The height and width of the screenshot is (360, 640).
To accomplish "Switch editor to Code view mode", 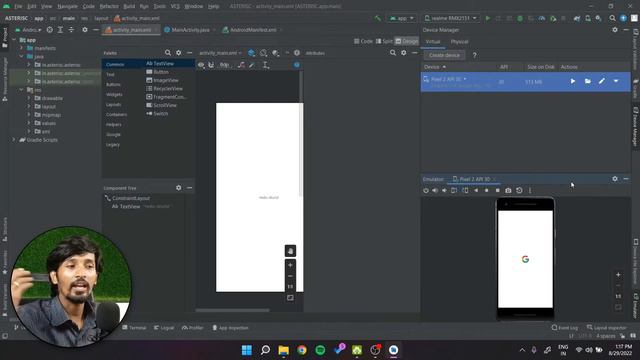I will 363,41.
